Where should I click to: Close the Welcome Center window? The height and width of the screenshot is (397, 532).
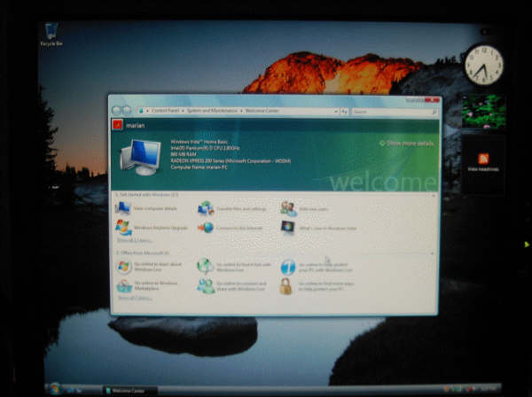[432, 100]
